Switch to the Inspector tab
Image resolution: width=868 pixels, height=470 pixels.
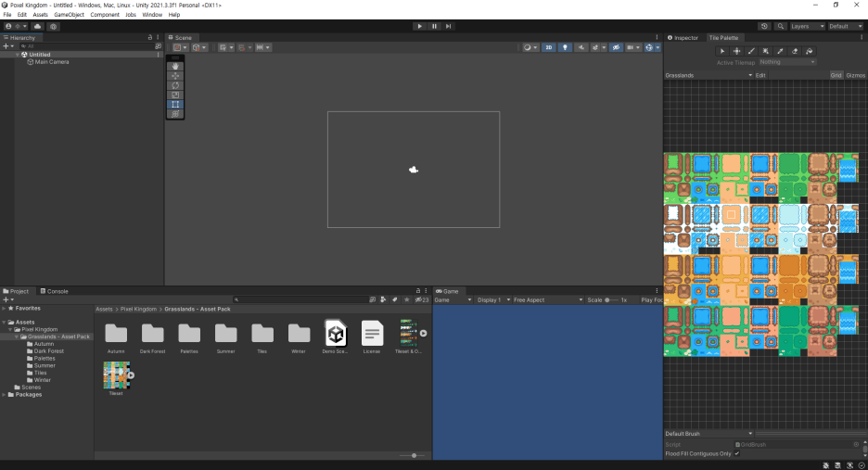[x=683, y=38]
